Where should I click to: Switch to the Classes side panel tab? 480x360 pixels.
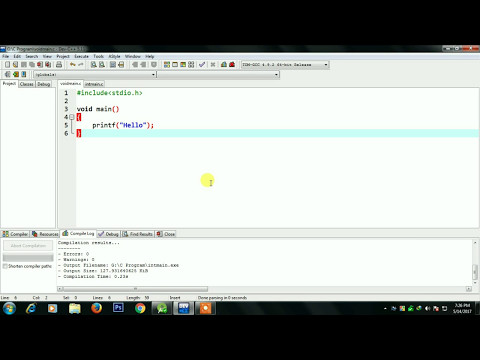click(x=27, y=84)
